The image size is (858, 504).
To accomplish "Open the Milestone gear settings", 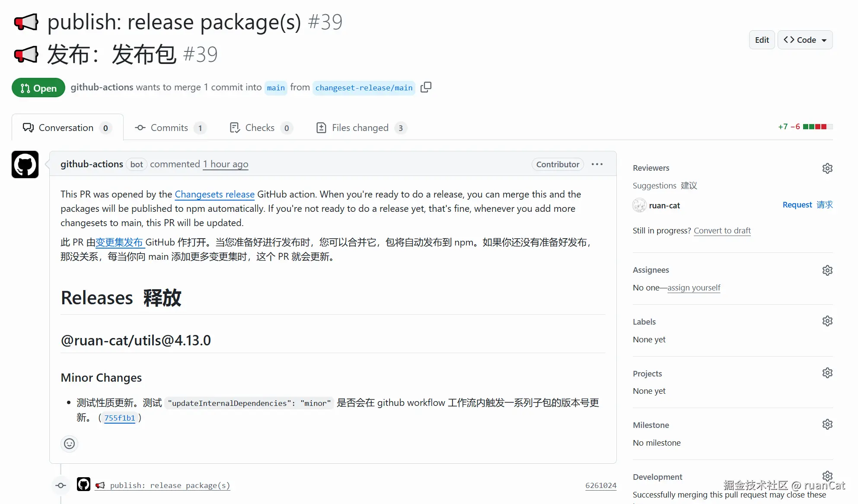I will 827,424.
